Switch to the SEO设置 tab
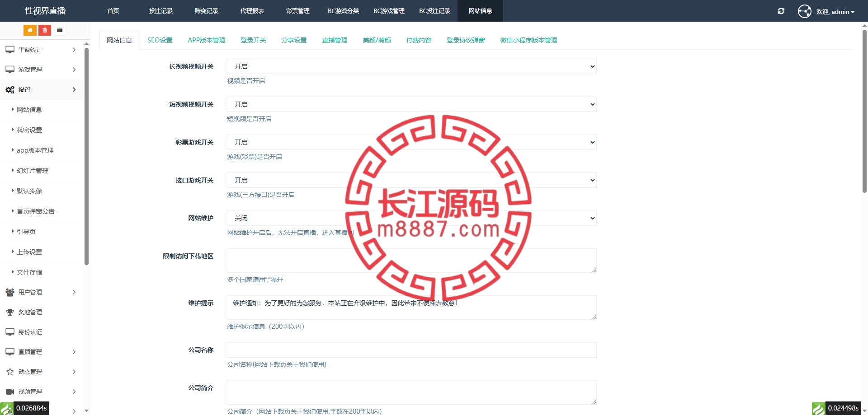Image resolution: width=868 pixels, height=415 pixels. [x=160, y=40]
